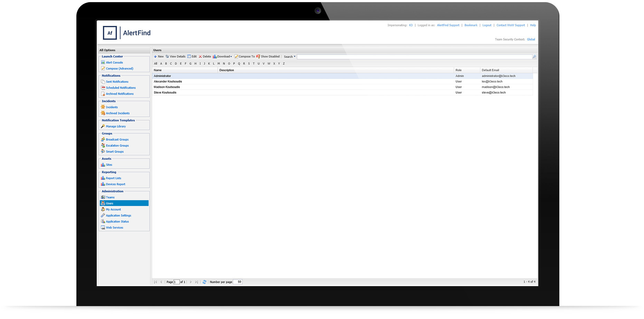The width and height of the screenshot is (644, 319).
Task: Open the Sites page
Action: [x=109, y=165]
